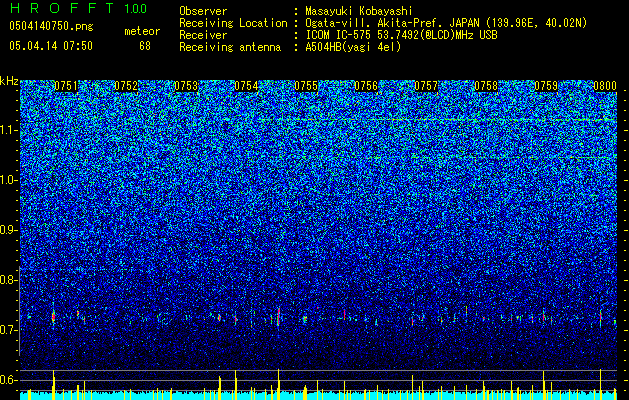Click the 0757 time marker
This screenshot has height=400, width=629.
426,86
